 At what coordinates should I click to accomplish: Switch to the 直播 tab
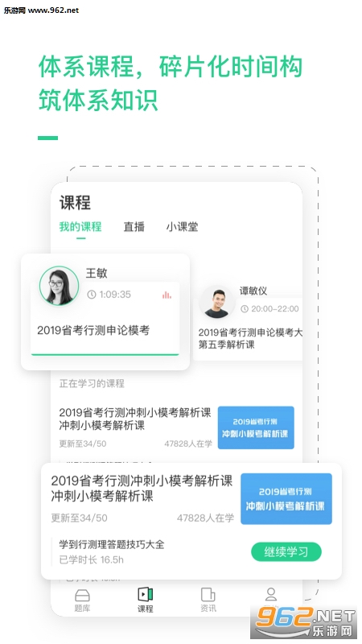click(134, 227)
